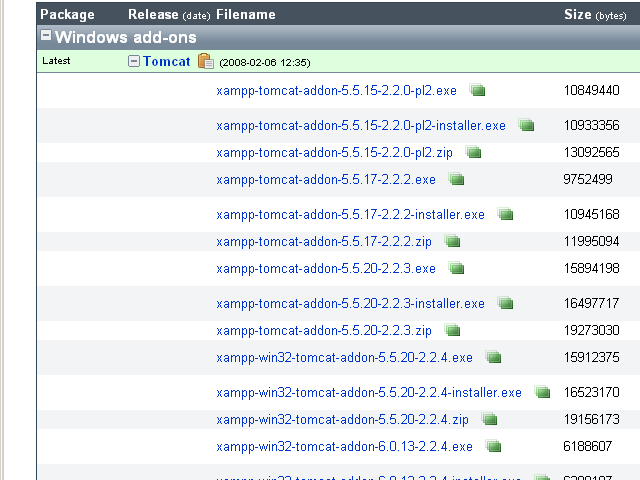
Task: Collapse the Windows add-ons section
Action: [46, 36]
